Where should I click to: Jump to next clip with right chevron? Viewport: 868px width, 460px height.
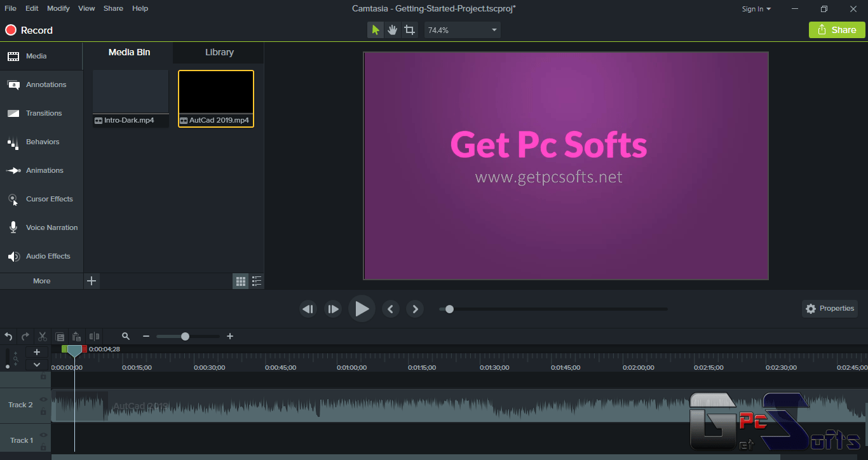click(415, 309)
